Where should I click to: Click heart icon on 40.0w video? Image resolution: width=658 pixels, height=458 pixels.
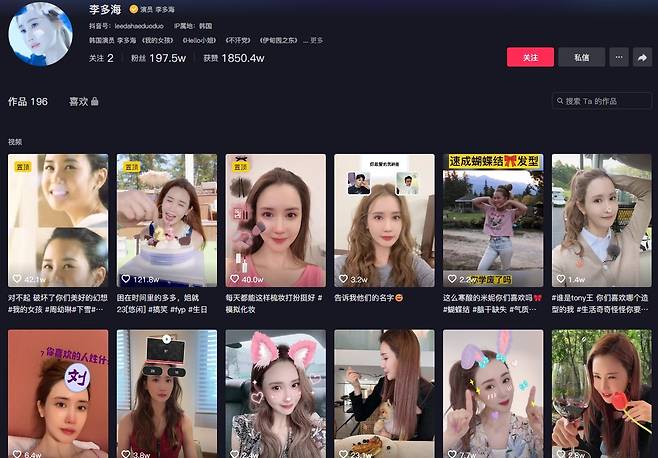click(234, 279)
